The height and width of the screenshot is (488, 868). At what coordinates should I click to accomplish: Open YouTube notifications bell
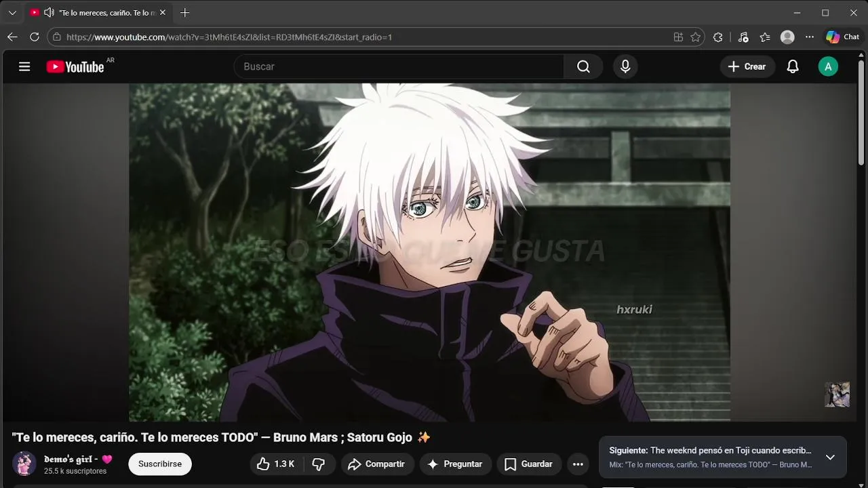click(793, 66)
